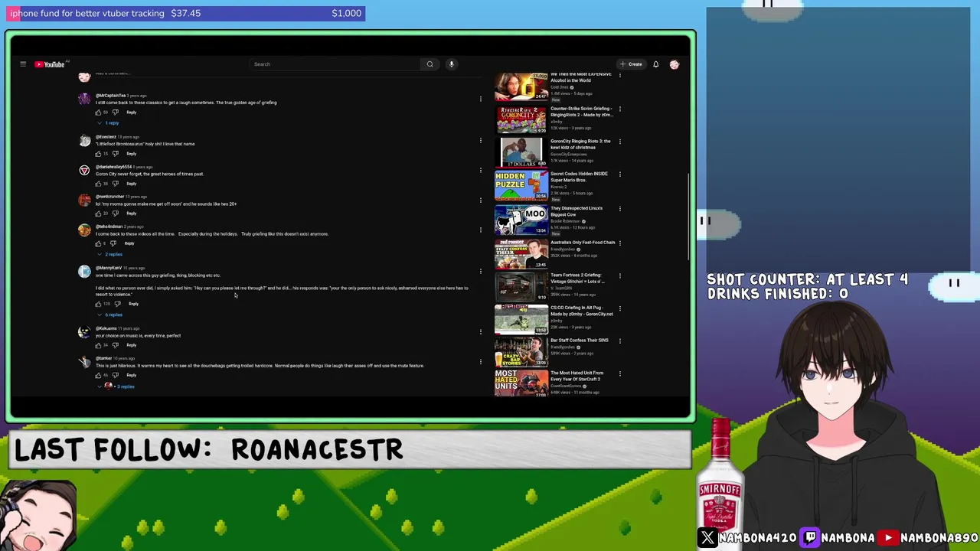Open more actions for @Kekuems' comment
The width and height of the screenshot is (980, 551).
(x=480, y=331)
